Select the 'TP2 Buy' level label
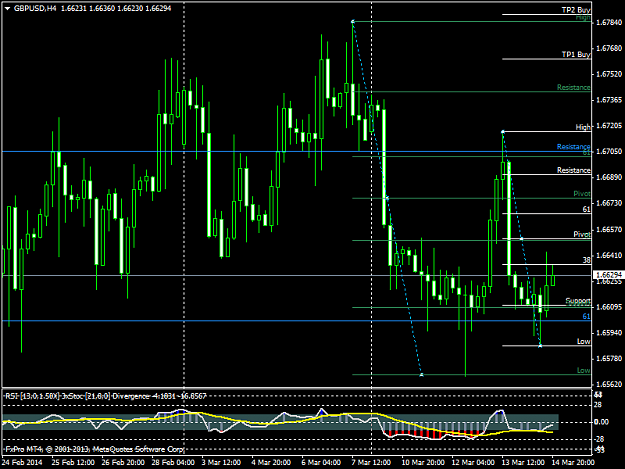 tap(576, 10)
